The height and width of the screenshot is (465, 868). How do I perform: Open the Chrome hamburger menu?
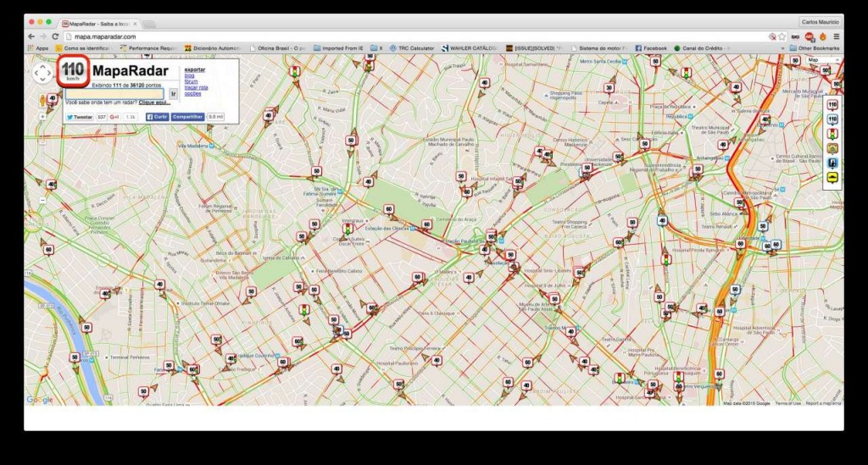pos(836,36)
